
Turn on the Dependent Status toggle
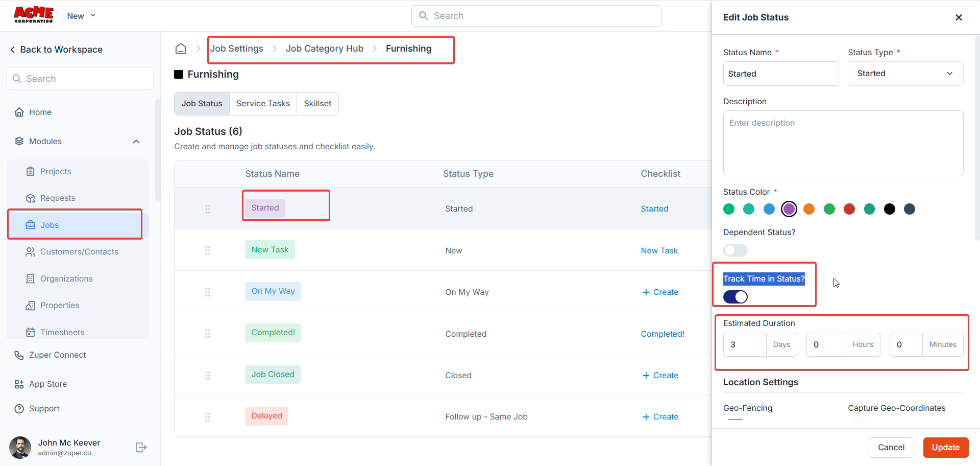point(736,250)
